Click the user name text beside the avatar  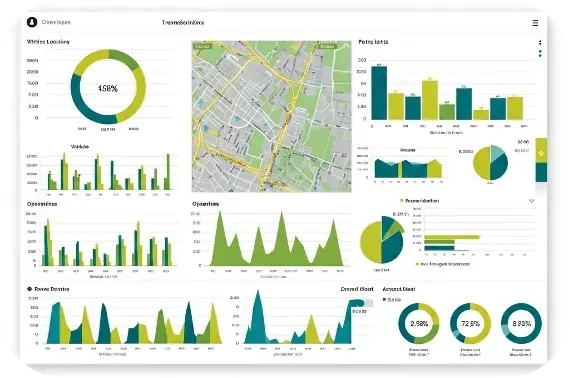[x=56, y=22]
